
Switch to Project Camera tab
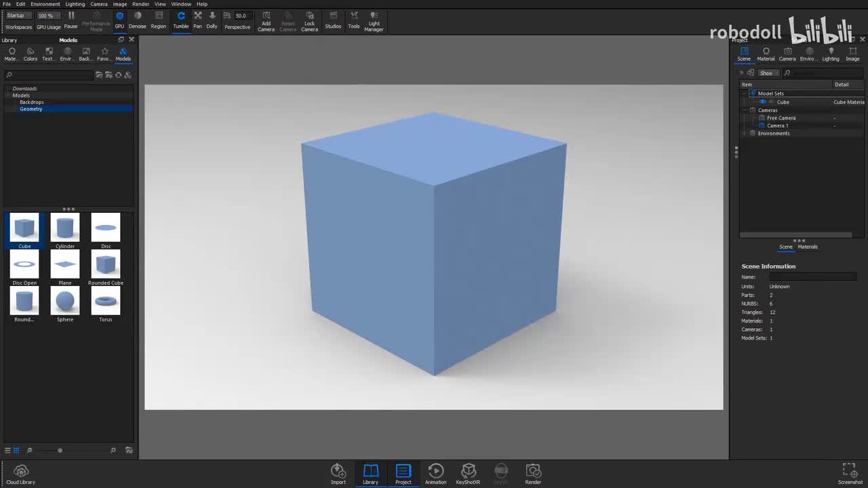pos(787,54)
